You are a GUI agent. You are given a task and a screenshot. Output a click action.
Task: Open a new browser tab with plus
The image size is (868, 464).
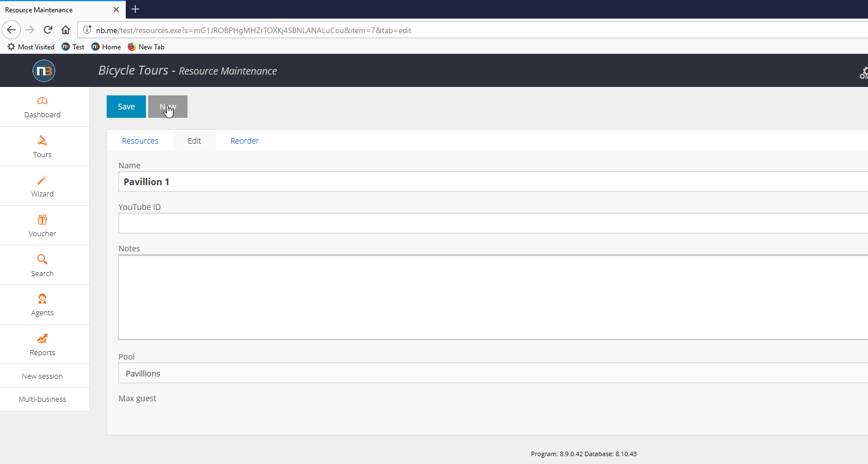(x=135, y=9)
